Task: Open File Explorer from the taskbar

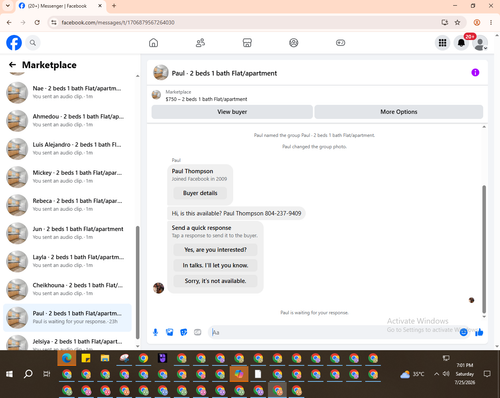Action: click(x=105, y=358)
